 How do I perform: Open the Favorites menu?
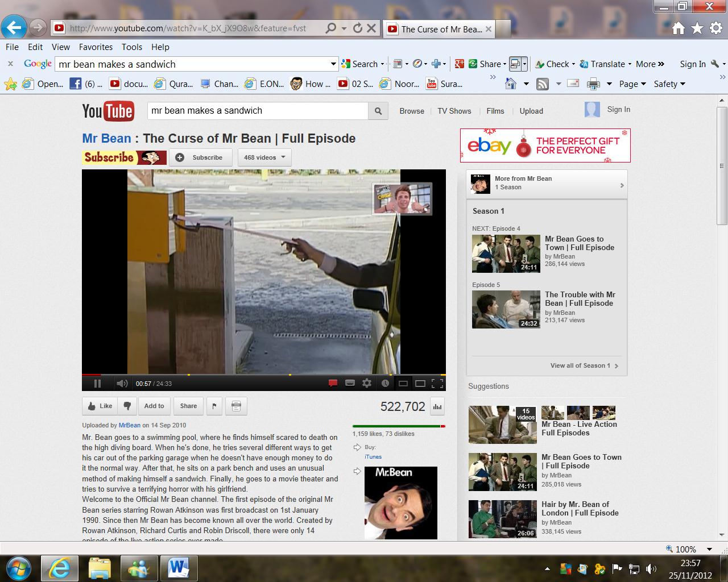(96, 47)
